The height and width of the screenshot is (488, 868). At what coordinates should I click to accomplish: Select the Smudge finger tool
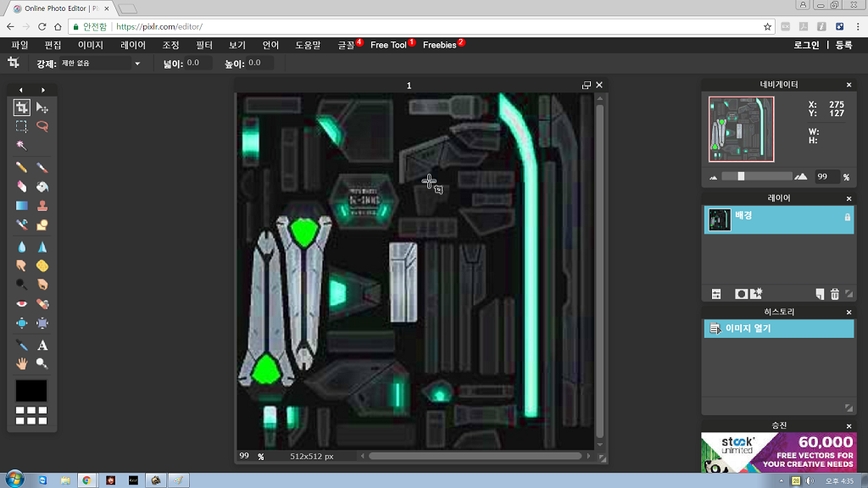click(21, 265)
